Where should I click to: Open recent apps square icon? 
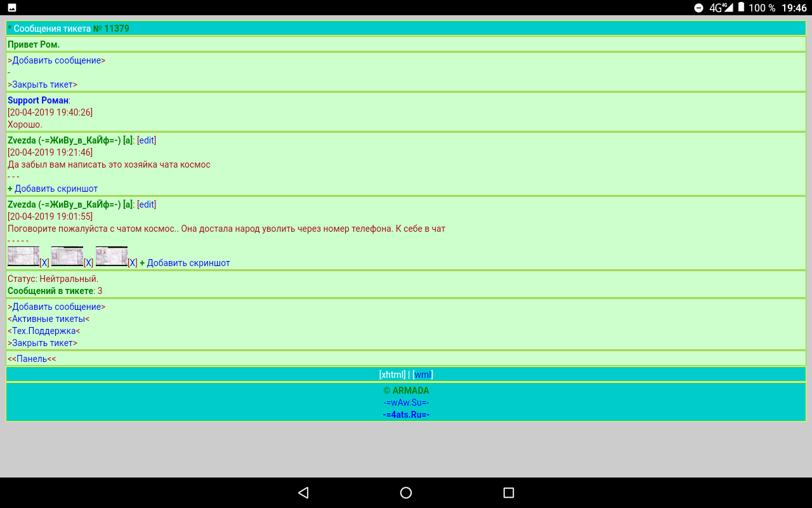[x=508, y=493]
